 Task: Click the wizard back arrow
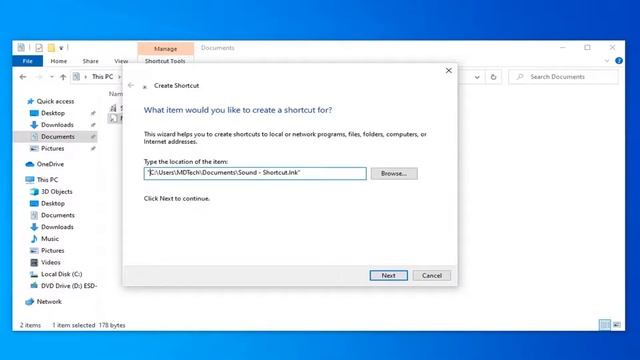pos(131,85)
